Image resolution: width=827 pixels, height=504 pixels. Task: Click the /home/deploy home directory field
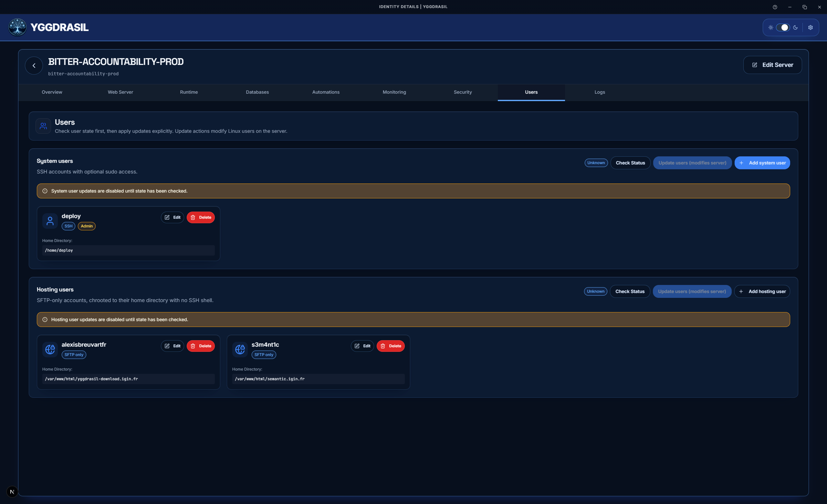pyautogui.click(x=128, y=250)
